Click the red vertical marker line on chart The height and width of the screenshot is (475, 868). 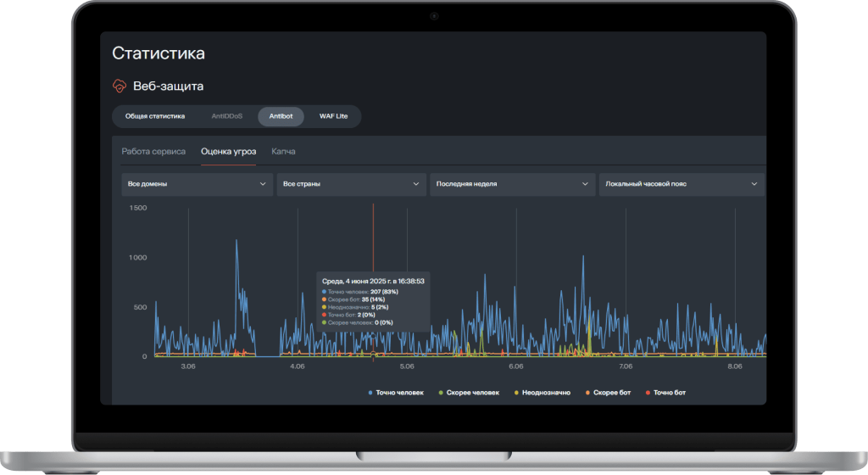373,237
